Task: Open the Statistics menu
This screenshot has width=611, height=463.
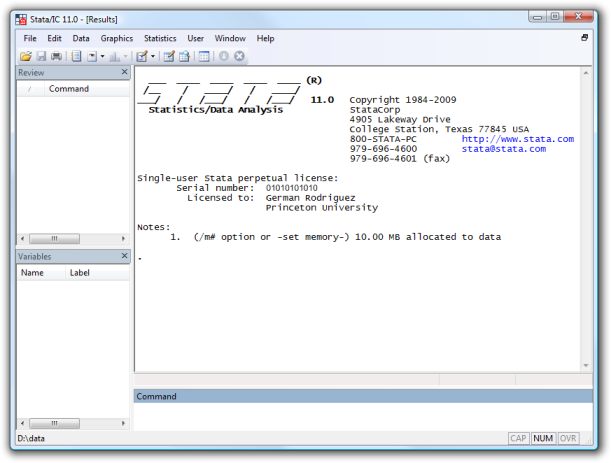Action: (x=160, y=38)
